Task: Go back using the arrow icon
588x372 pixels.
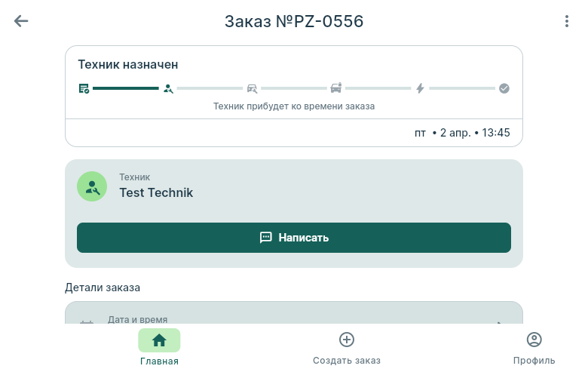Action: [21, 21]
